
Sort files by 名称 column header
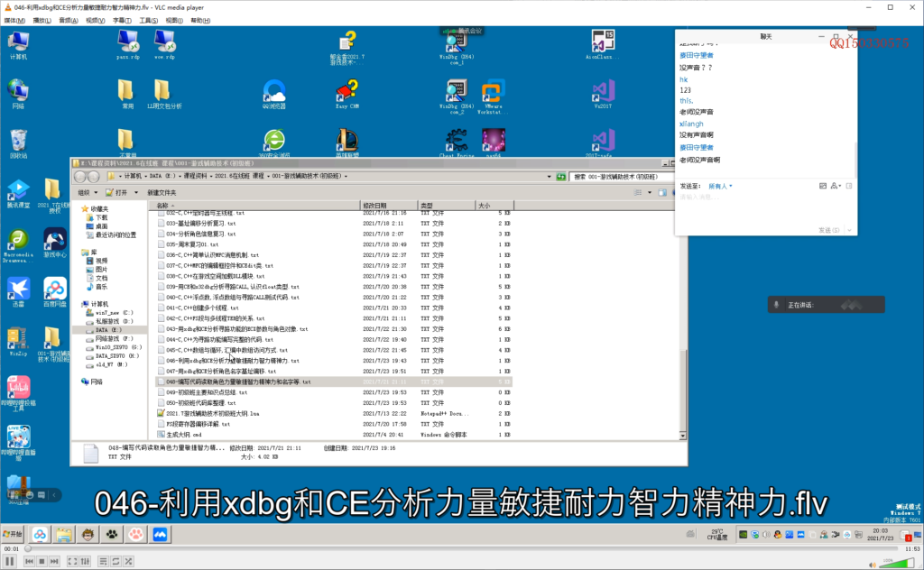click(255, 206)
